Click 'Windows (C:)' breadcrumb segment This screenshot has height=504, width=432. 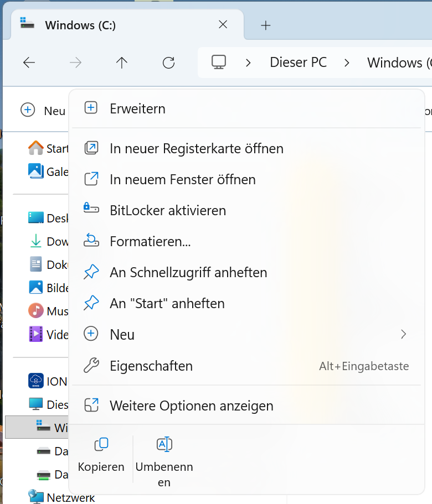click(399, 63)
